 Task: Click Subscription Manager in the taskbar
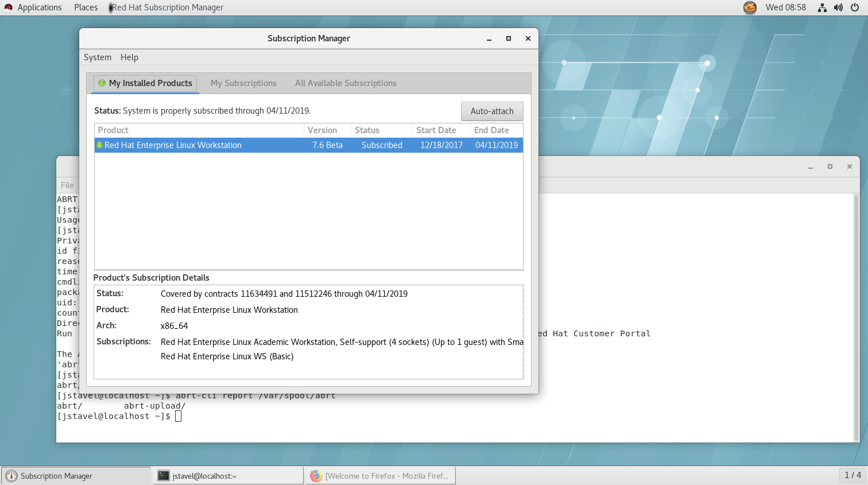pos(76,476)
